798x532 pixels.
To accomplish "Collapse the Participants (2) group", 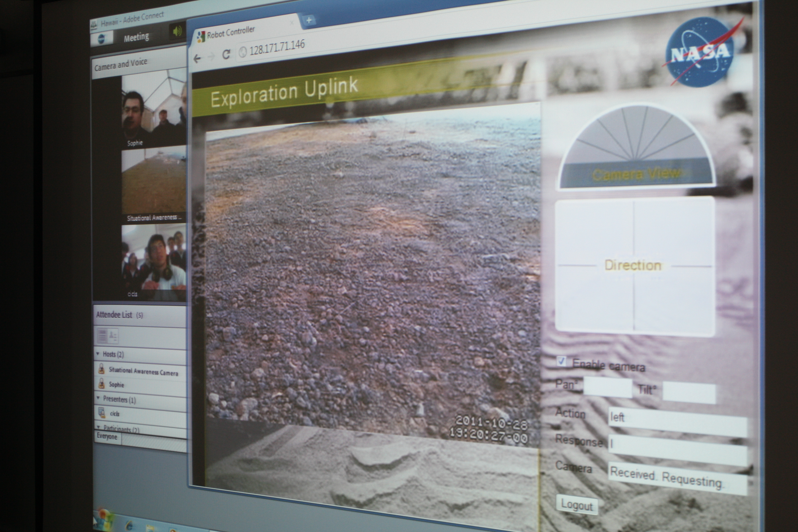I will pyautogui.click(x=99, y=427).
